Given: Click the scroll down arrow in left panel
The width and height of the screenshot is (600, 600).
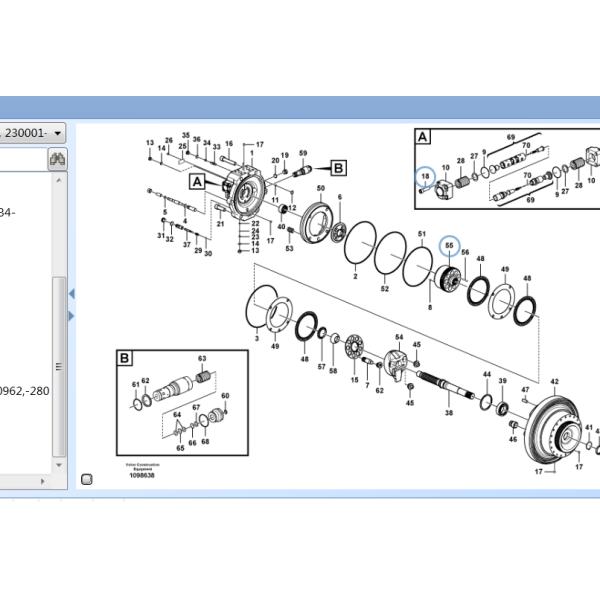Looking at the screenshot, I should (x=59, y=465).
